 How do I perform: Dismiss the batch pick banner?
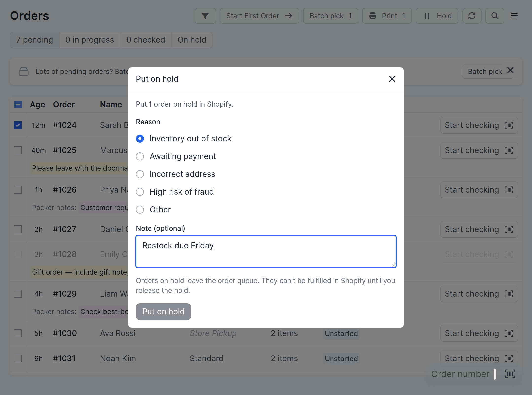(510, 70)
